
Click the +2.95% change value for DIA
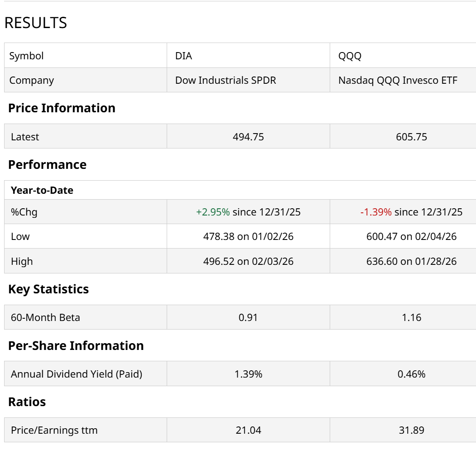coord(213,212)
